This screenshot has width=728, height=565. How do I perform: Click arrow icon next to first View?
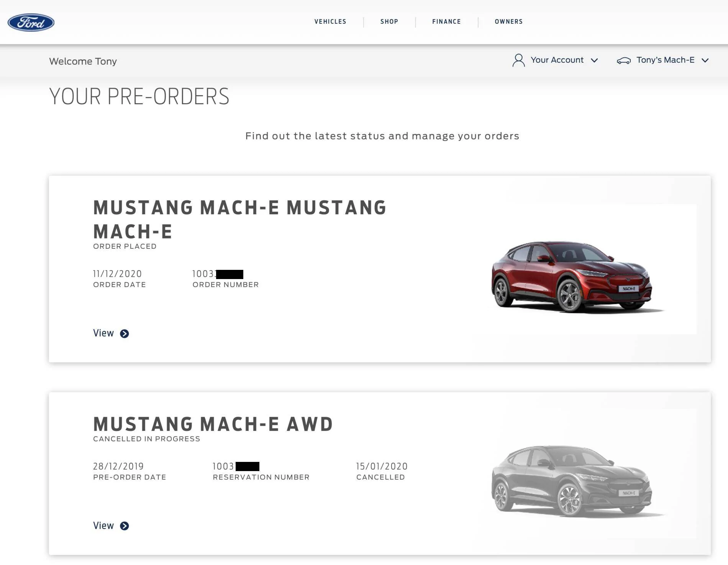125,333
